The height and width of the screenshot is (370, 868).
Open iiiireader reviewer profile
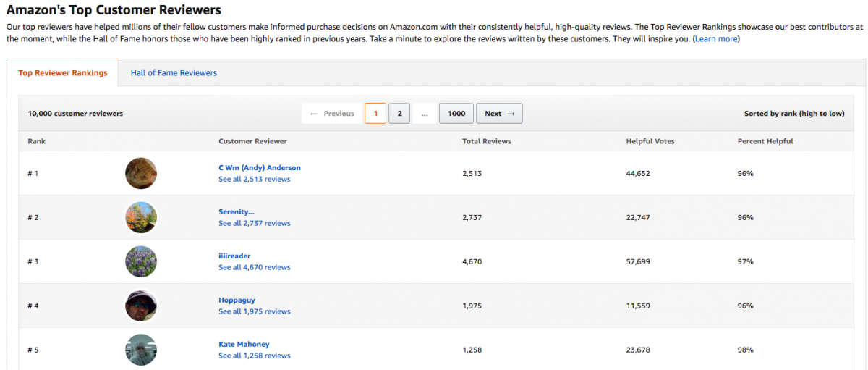(234, 256)
